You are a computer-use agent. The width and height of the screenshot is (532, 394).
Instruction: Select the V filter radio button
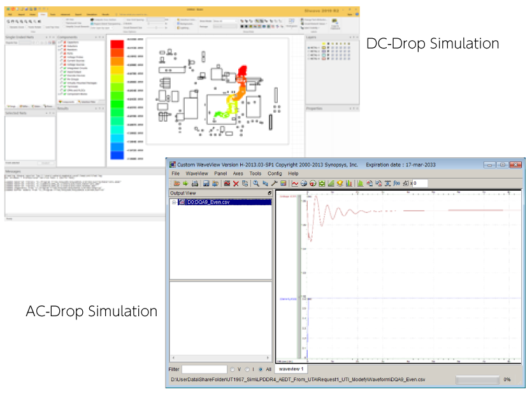point(232,369)
